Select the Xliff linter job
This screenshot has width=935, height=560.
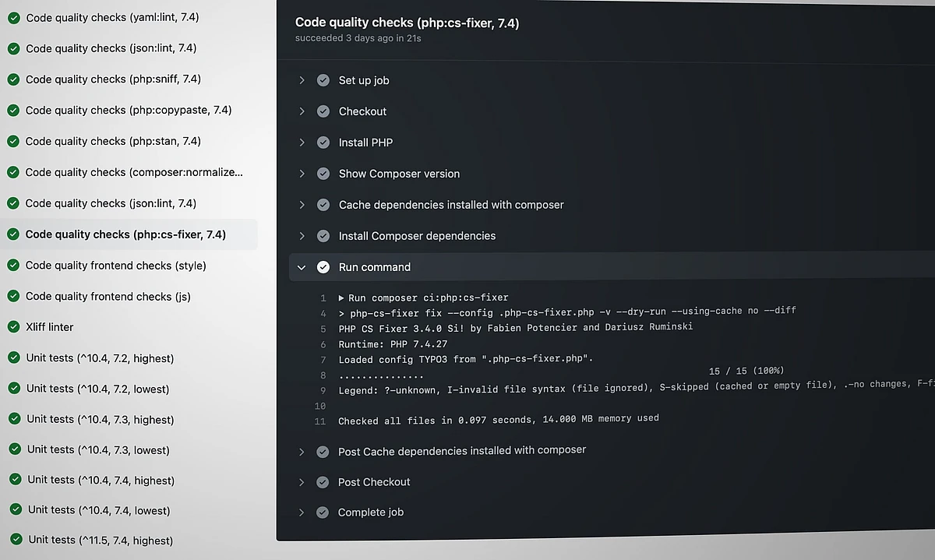tap(50, 327)
